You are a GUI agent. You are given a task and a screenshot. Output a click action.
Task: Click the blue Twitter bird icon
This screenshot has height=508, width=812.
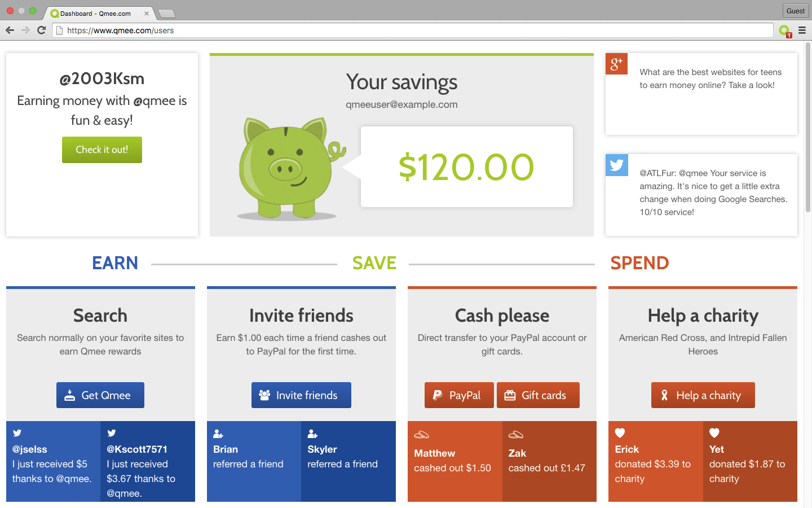[616, 165]
